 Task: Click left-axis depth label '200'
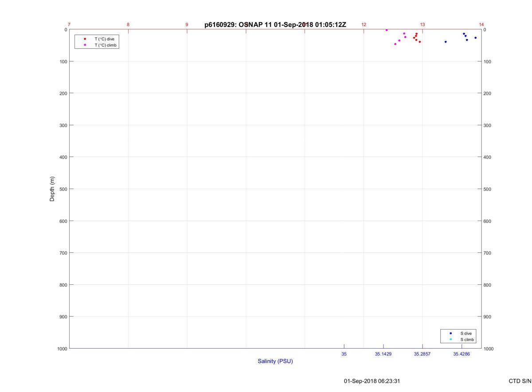[x=63, y=93]
